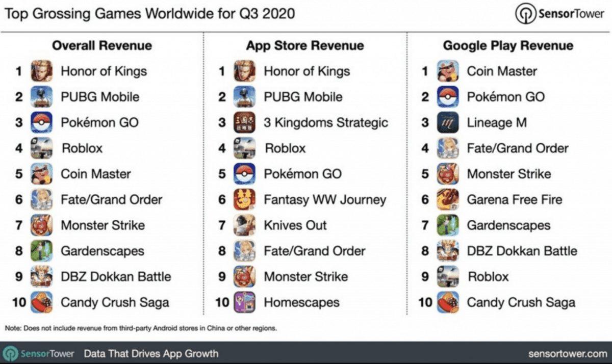Click the Monster Strike text in App Store column
Viewport: 612px width, 364px height.
pyautogui.click(x=305, y=277)
